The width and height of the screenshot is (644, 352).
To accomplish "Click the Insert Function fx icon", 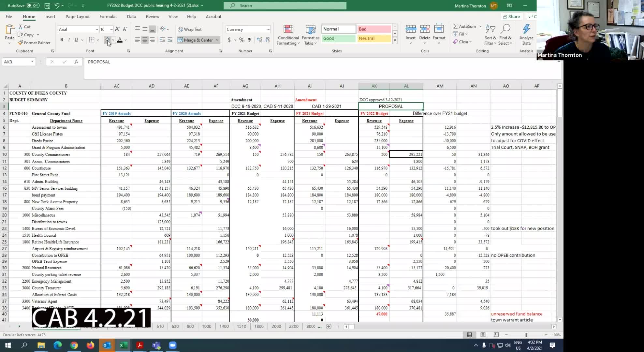I will (76, 62).
